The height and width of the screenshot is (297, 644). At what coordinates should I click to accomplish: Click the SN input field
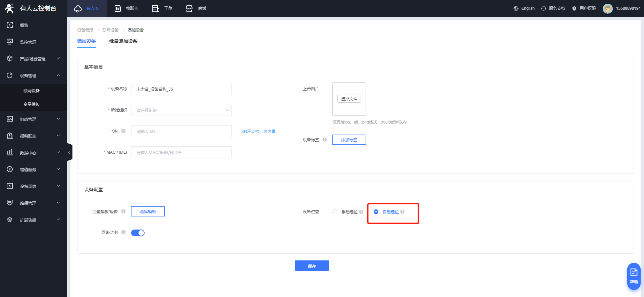tap(181, 131)
